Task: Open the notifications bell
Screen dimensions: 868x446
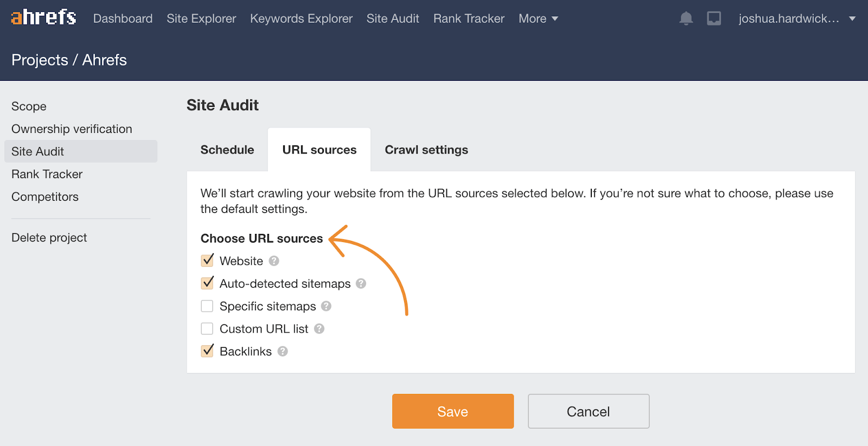Action: point(686,18)
